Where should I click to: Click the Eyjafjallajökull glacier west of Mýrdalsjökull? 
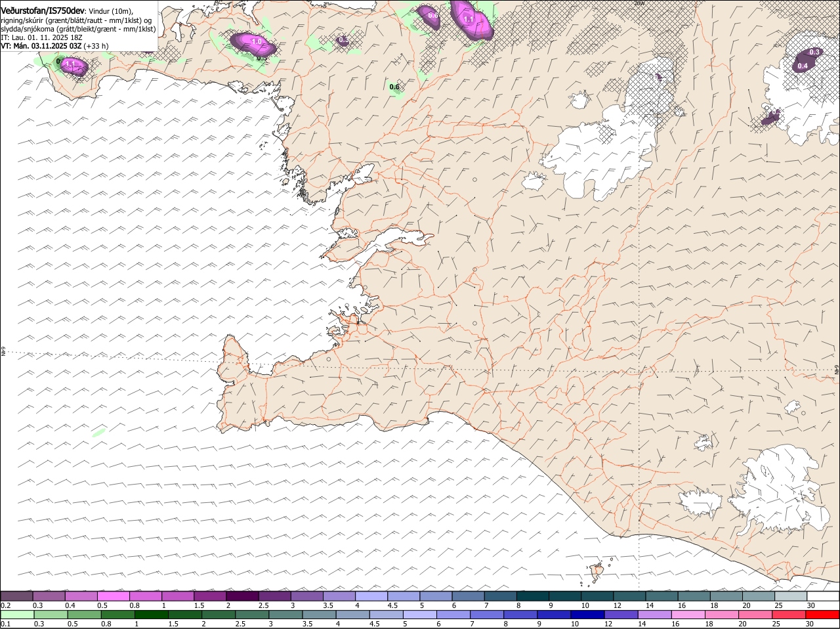coord(700,502)
